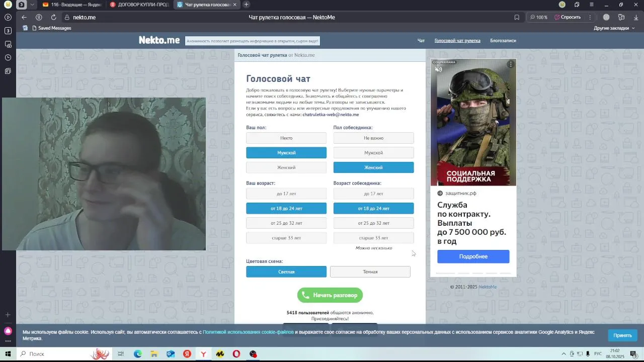This screenshot has width=644, height=362.
Task: Open the tab collections icon in title bar
Action: tap(577, 5)
